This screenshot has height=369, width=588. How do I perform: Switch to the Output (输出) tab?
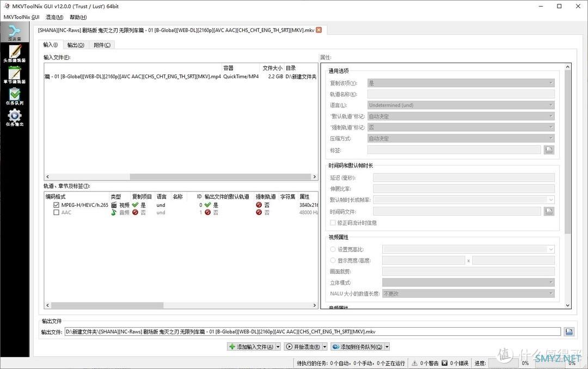[x=76, y=45]
